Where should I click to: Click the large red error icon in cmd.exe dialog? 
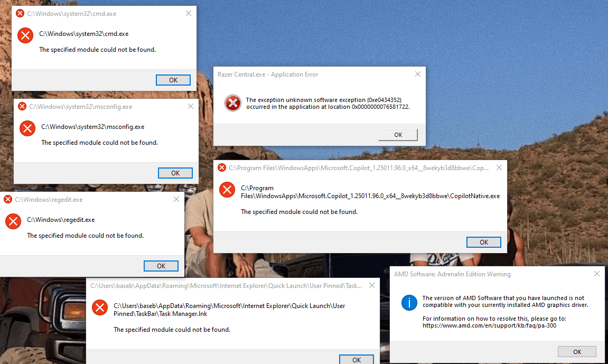(x=25, y=36)
